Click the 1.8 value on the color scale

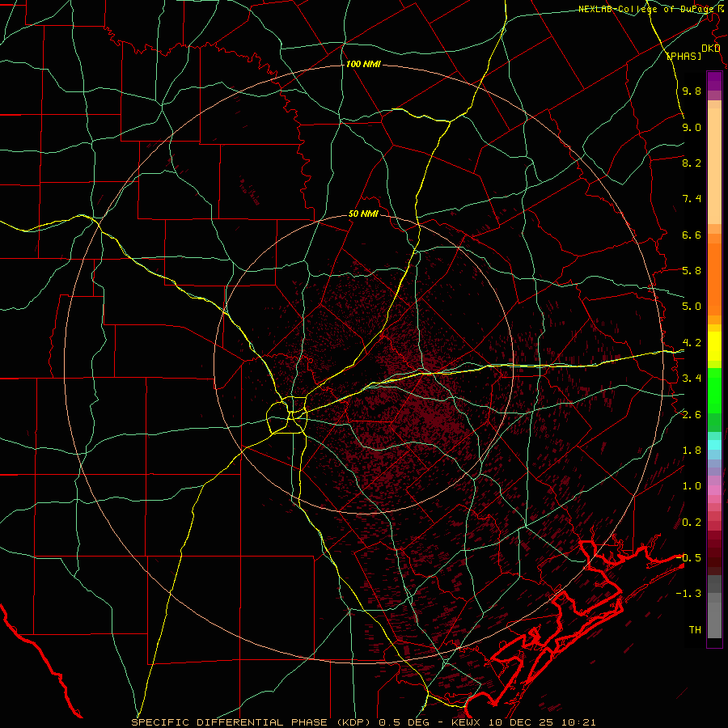pyautogui.click(x=692, y=451)
